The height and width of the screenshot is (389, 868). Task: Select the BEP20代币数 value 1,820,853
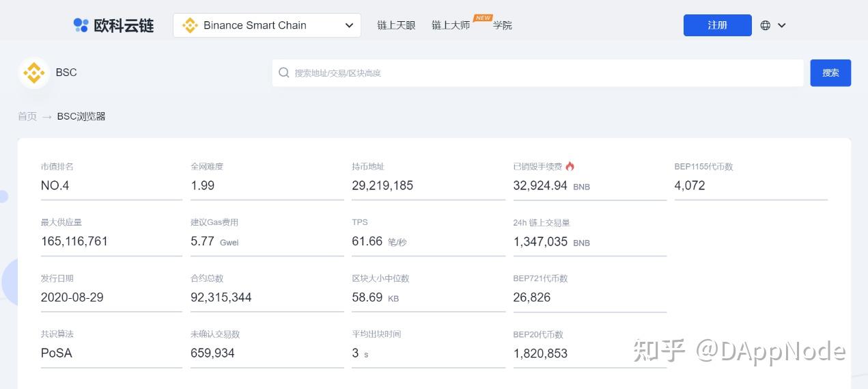coord(540,353)
